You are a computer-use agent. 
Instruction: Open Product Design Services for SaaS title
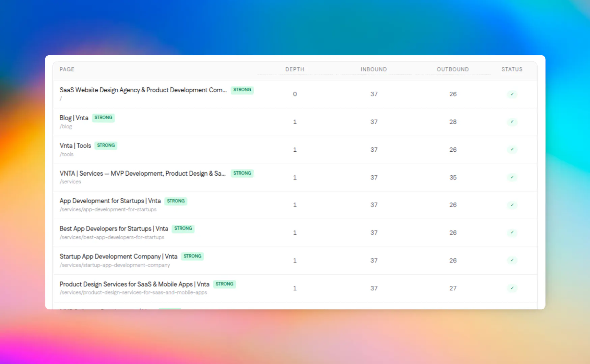(x=135, y=284)
